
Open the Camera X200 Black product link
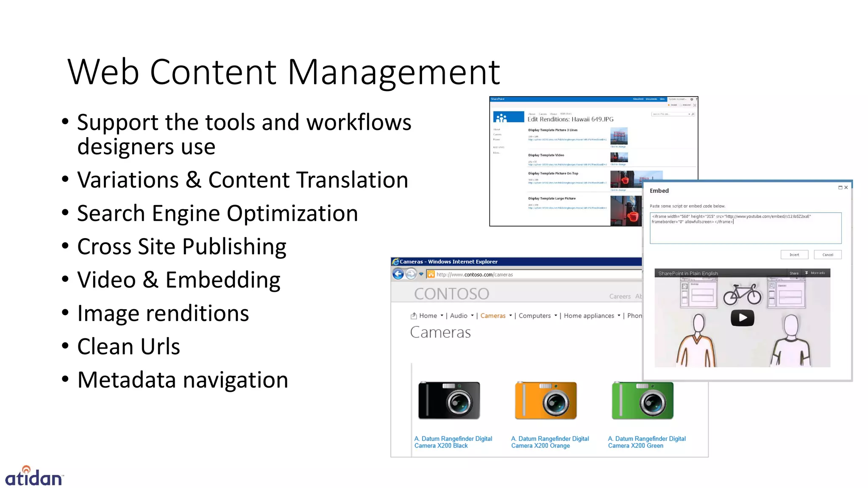(453, 442)
